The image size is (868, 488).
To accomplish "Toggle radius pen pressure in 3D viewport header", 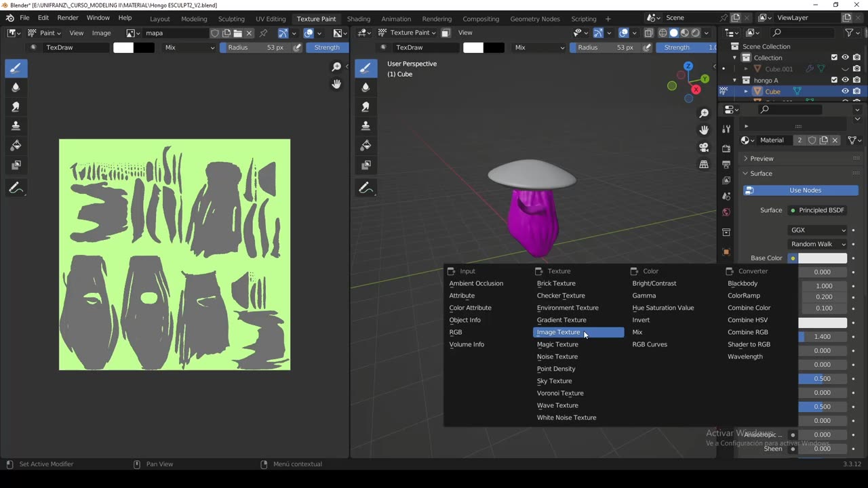I will tap(647, 47).
